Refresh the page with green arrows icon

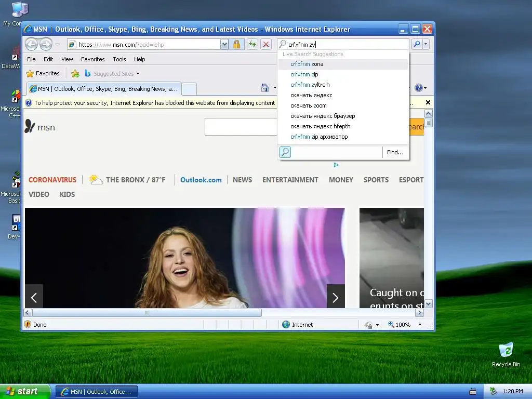[x=252, y=45]
